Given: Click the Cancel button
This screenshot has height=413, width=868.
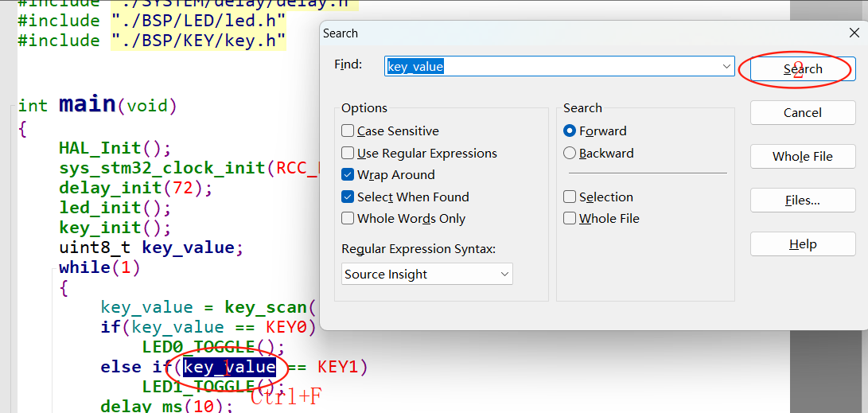Looking at the screenshot, I should click(803, 113).
